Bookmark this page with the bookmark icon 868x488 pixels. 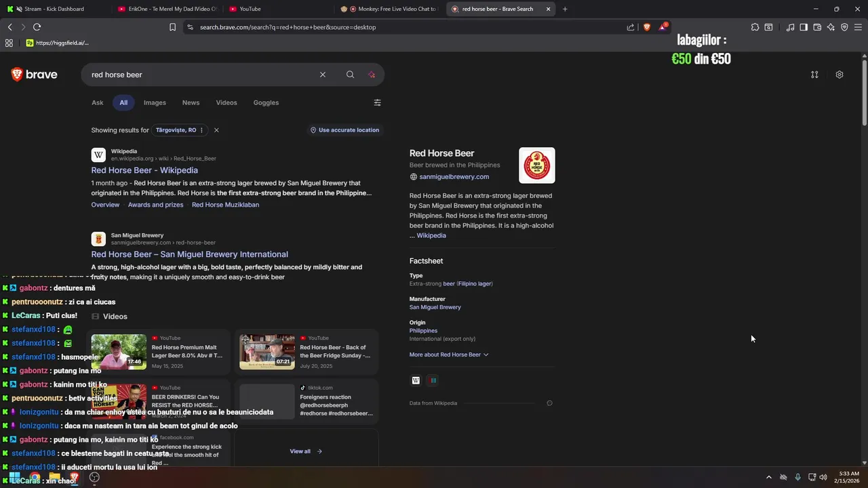click(172, 27)
